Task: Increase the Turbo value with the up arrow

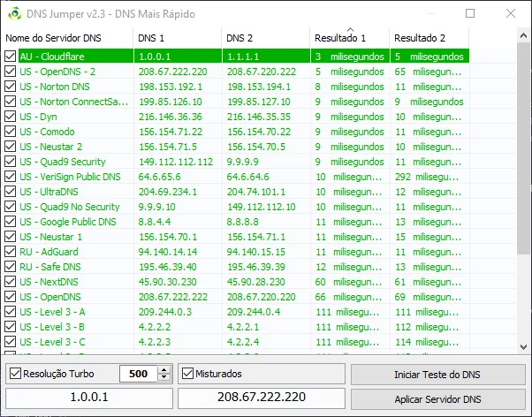Action: coord(164,370)
